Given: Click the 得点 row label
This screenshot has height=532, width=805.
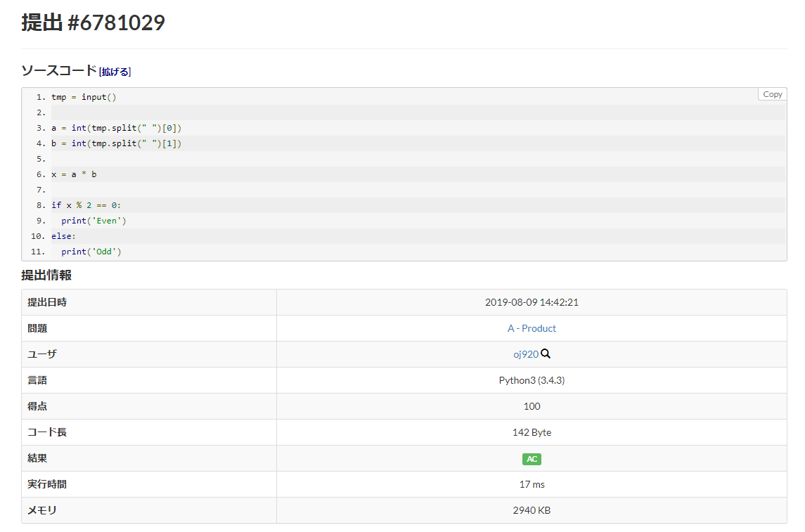Looking at the screenshot, I should pos(37,406).
